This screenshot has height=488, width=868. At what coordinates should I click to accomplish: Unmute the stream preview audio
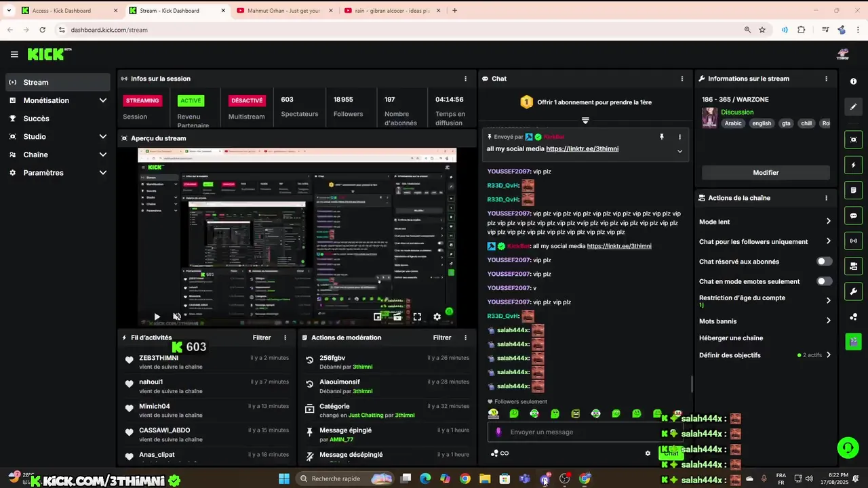(x=177, y=317)
